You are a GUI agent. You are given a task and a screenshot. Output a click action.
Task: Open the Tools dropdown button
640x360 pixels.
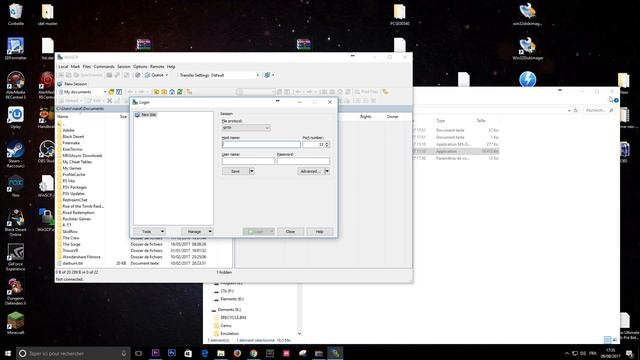149,231
